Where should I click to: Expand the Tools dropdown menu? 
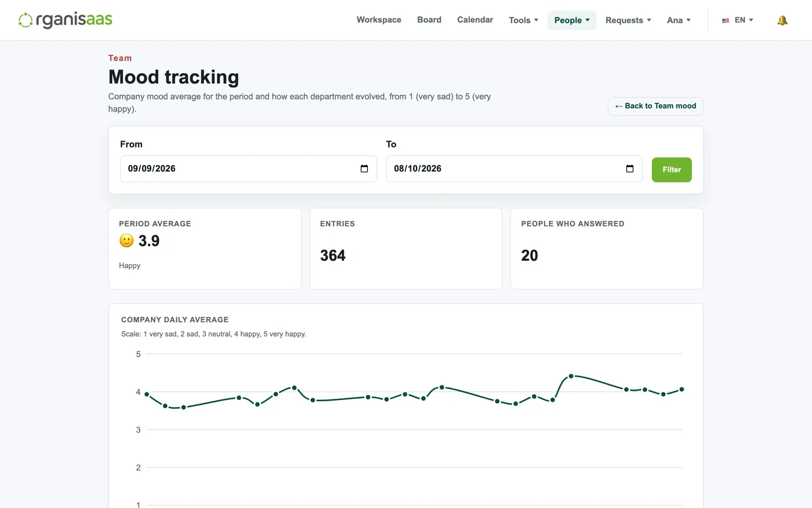click(x=524, y=20)
